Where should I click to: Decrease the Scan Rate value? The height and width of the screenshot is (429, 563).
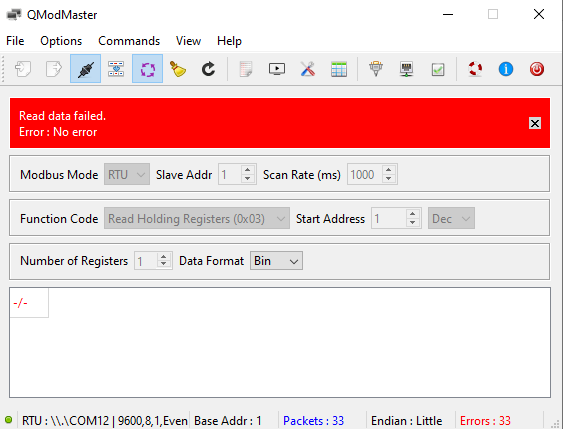coord(388,179)
